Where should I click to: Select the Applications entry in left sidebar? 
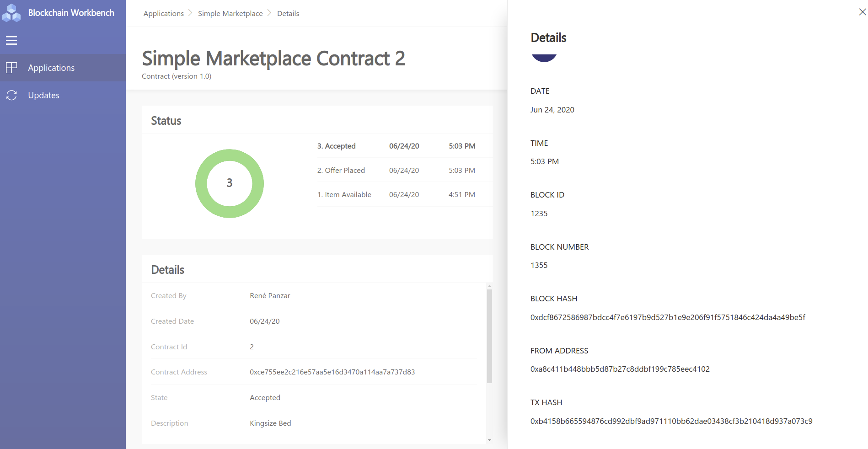click(x=51, y=67)
